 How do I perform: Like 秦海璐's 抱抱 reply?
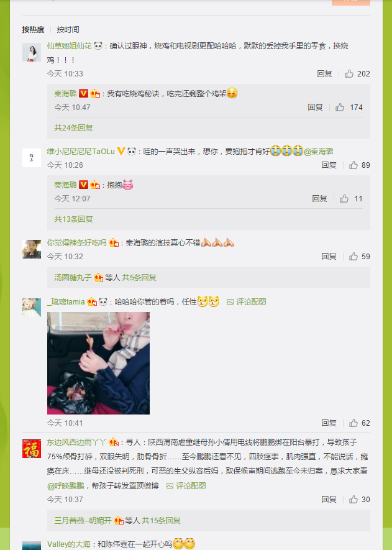pos(344,199)
